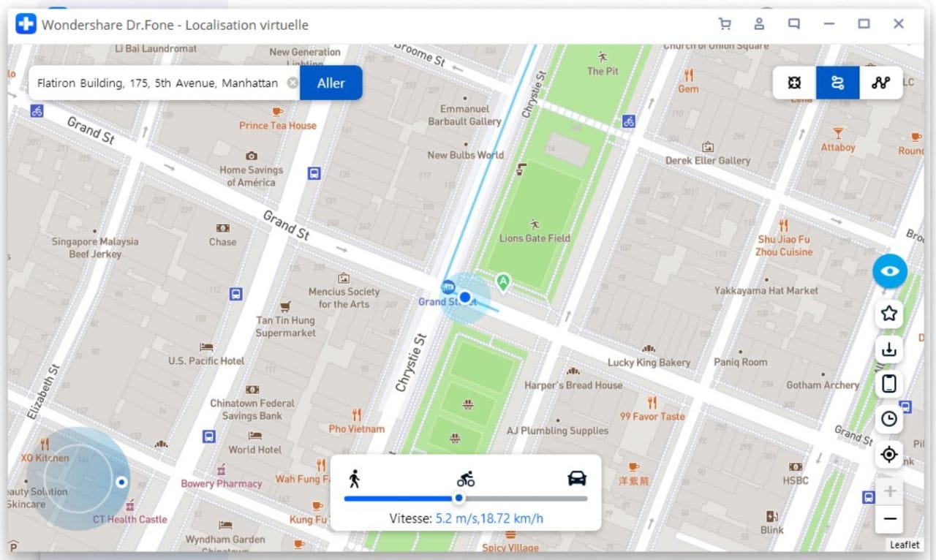The height and width of the screenshot is (560, 936).
Task: Click the Aller button
Action: pyautogui.click(x=331, y=83)
